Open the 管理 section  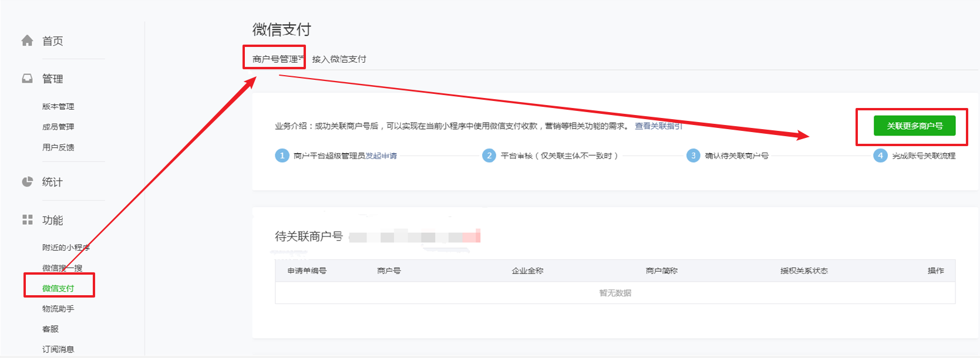click(x=52, y=79)
